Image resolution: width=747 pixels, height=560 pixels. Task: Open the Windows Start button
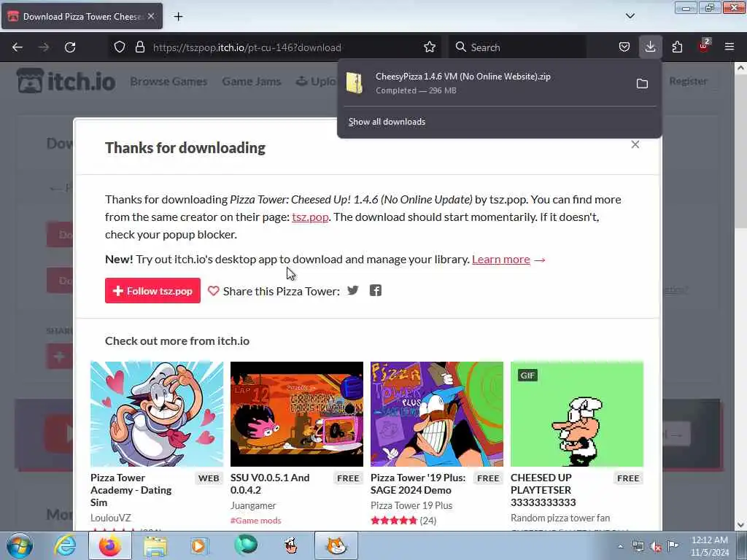20,545
